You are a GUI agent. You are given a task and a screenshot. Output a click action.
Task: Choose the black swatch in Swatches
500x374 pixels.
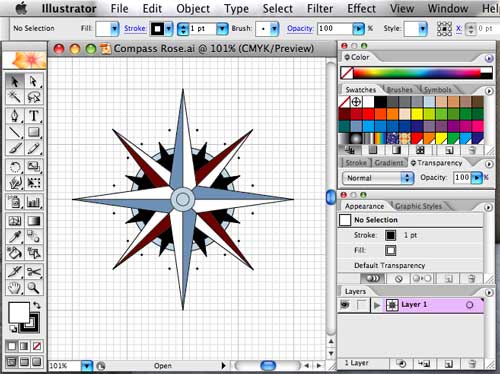pyautogui.click(x=380, y=101)
